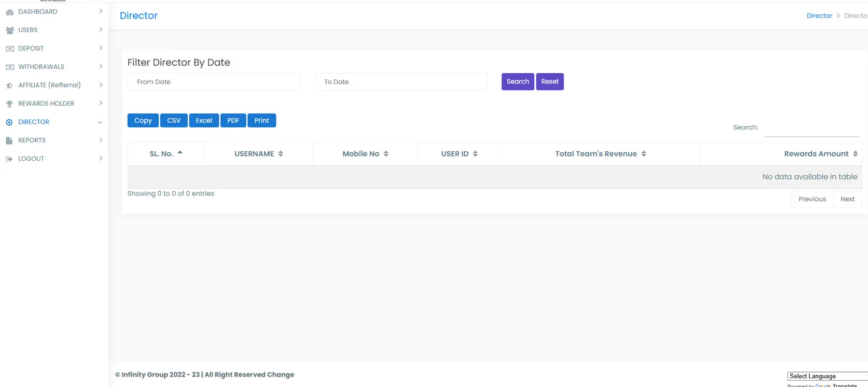This screenshot has height=387, width=868.
Task: Click the Deposit money icon
Action: tap(9, 48)
